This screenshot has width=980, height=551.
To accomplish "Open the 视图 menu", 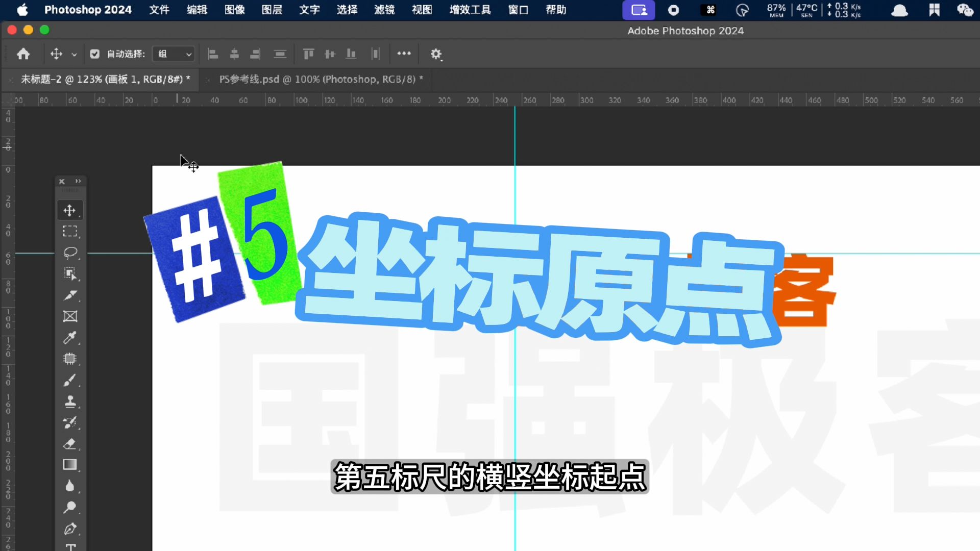I will point(422,10).
